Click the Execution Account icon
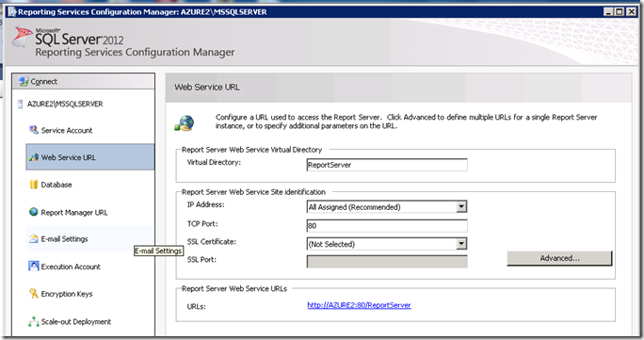 click(33, 267)
